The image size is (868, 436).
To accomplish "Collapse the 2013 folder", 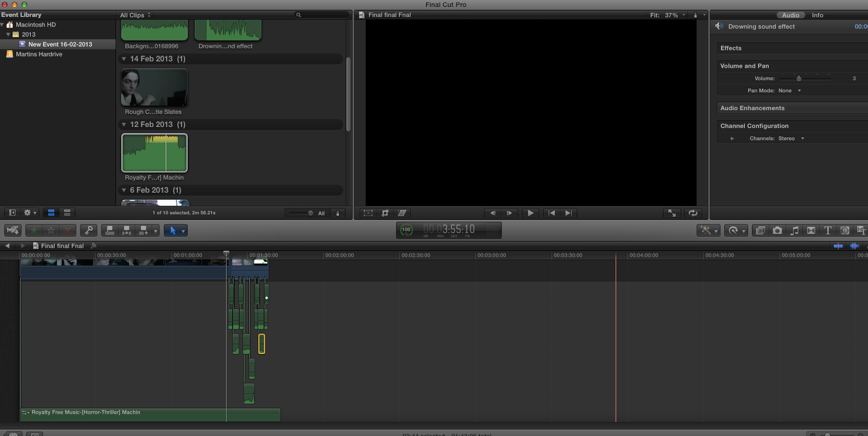I will tap(8, 35).
